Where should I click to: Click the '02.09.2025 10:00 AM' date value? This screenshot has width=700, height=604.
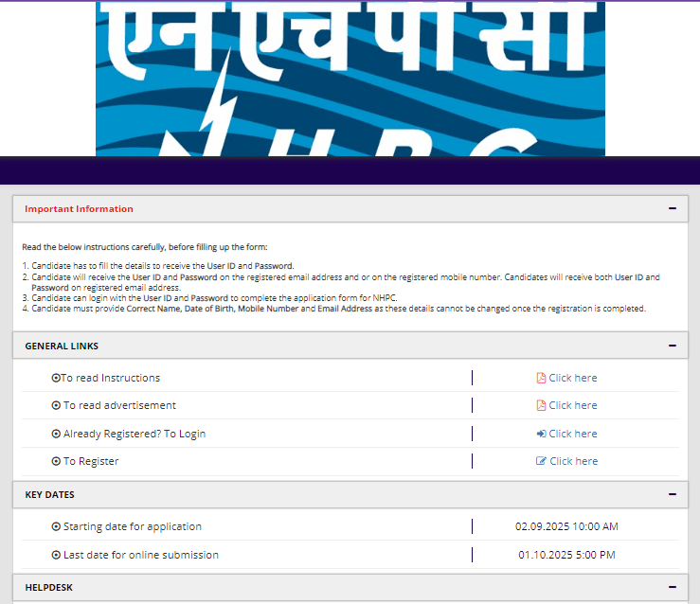click(x=566, y=526)
